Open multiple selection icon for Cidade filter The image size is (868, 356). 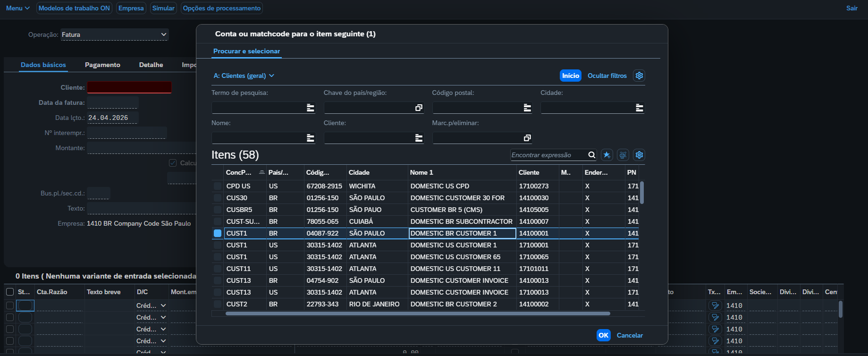[640, 108]
